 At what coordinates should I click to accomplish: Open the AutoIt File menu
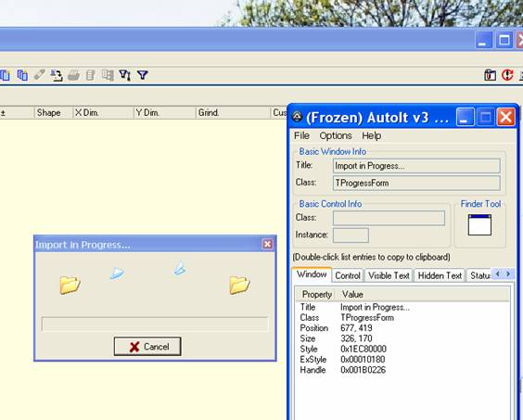pyautogui.click(x=301, y=135)
